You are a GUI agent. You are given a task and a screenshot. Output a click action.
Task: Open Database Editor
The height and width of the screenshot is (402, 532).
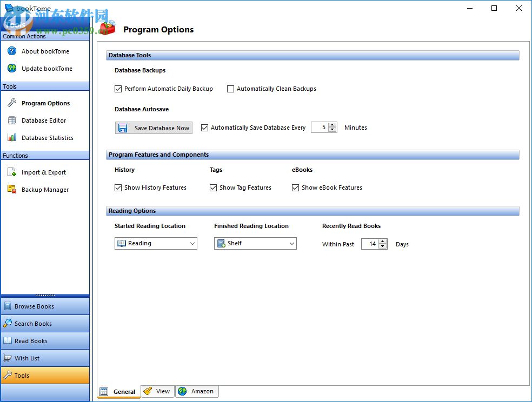44,120
